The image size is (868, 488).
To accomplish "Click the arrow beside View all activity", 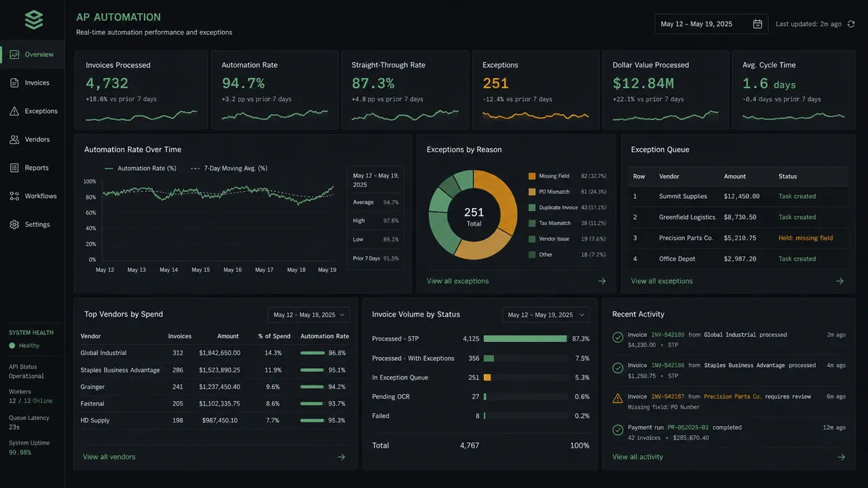I will click(841, 457).
